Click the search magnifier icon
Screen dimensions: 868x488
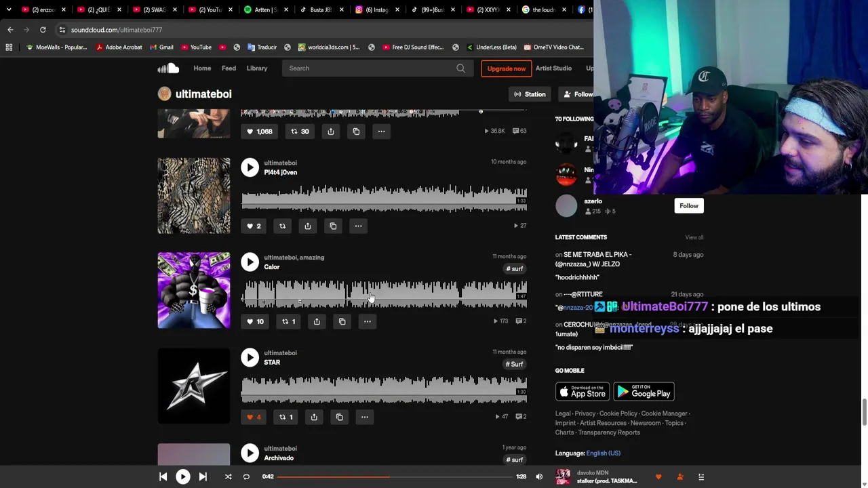460,68
